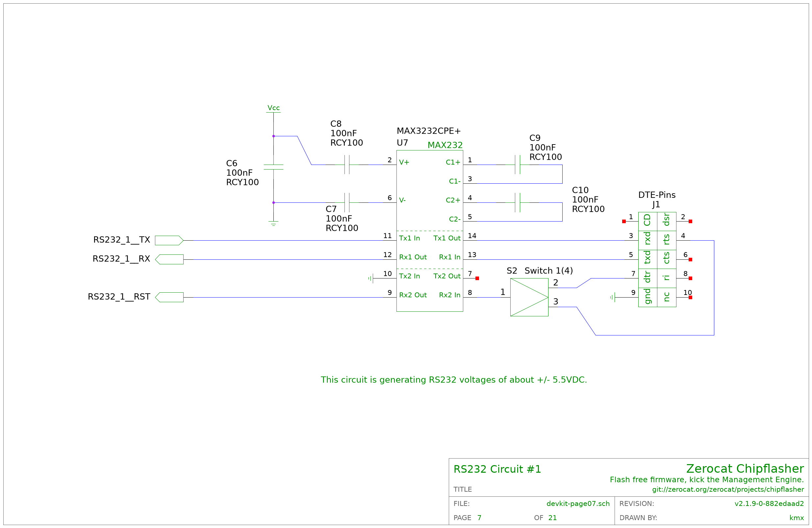This screenshot has width=812, height=528.
Task: Click the RS232_1__TX port symbol
Action: pyautogui.click(x=169, y=240)
